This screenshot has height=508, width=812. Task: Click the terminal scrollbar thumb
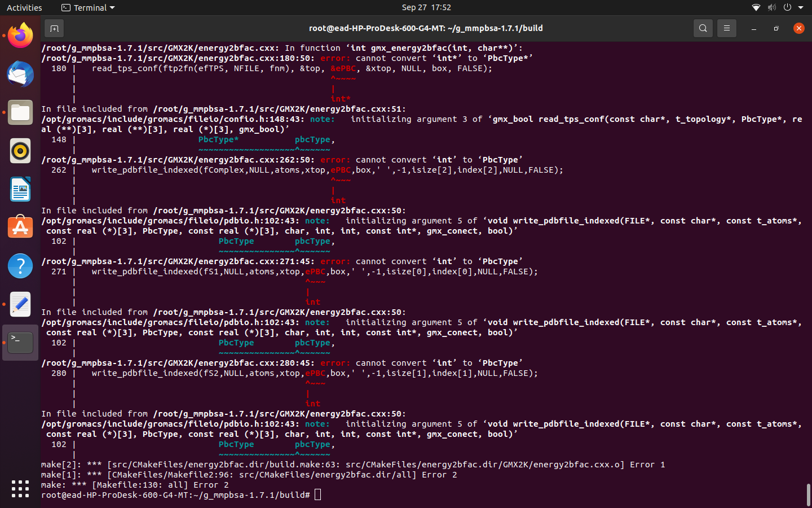(x=808, y=495)
